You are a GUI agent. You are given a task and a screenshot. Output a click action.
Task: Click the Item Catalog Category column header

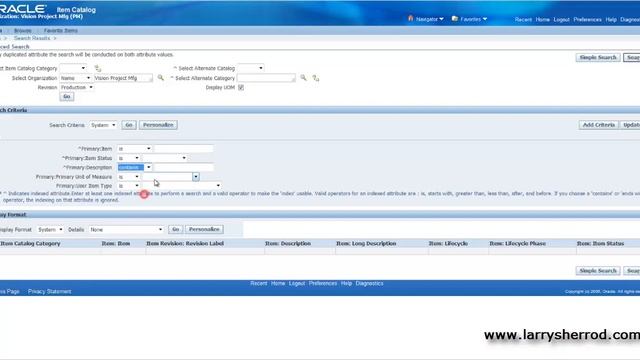[30, 243]
